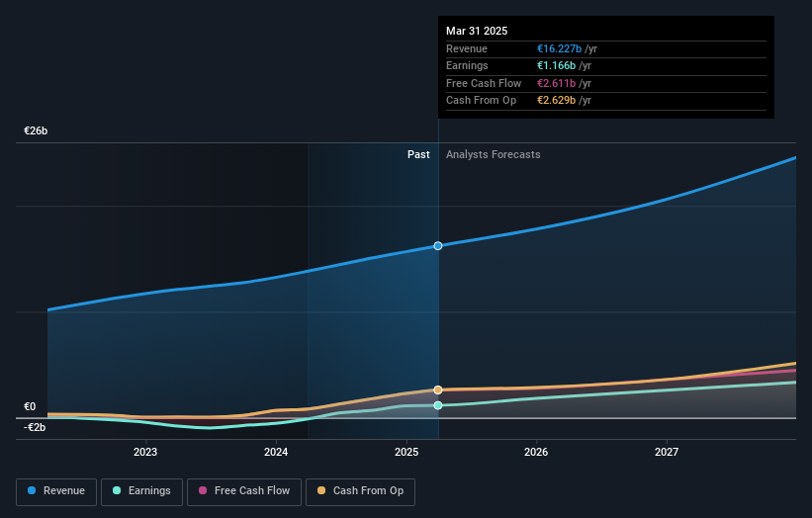Click the €0 y-axis label
812x518 pixels.
30,406
